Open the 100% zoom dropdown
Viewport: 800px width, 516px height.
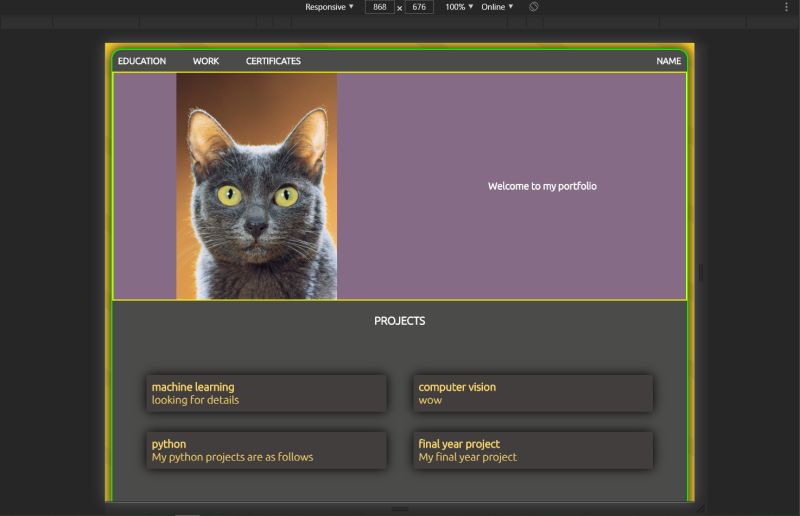pyautogui.click(x=459, y=7)
